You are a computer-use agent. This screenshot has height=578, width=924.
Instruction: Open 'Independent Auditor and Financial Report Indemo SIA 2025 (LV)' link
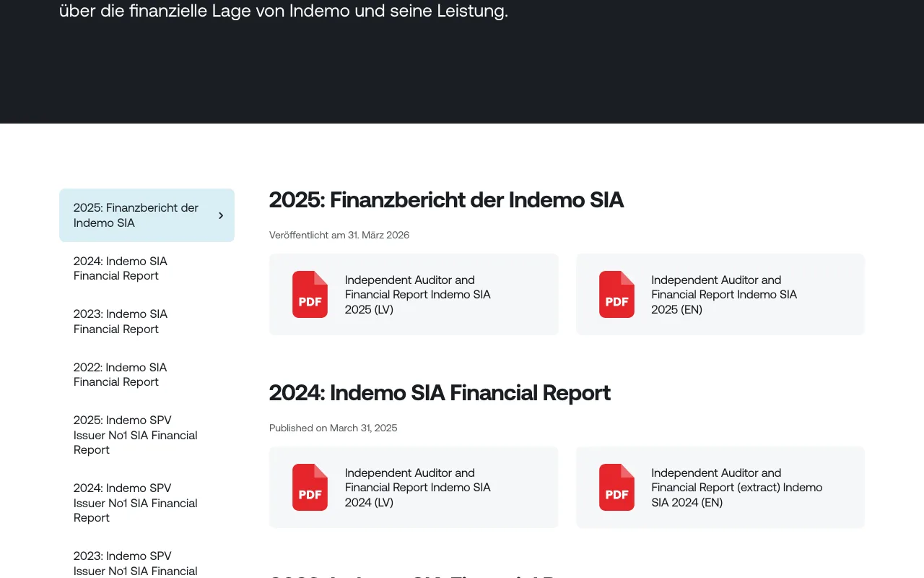click(414, 294)
